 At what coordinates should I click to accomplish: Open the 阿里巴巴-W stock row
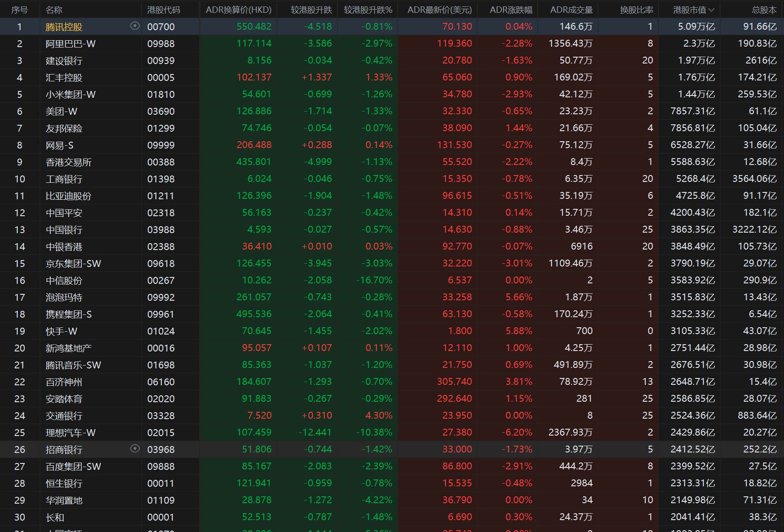70,44
